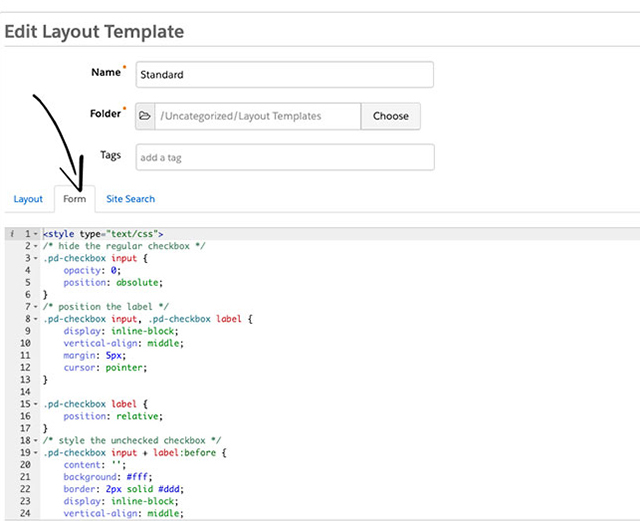Click the Edit Layout Template heading
This screenshot has width=640, height=521.
[94, 31]
